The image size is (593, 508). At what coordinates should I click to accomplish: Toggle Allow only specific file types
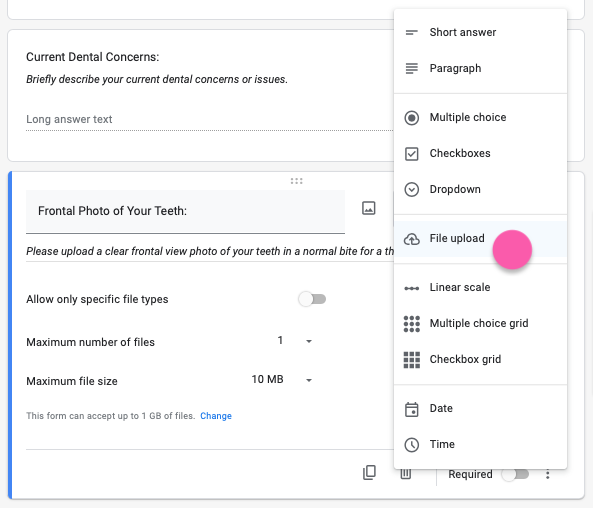point(312,299)
